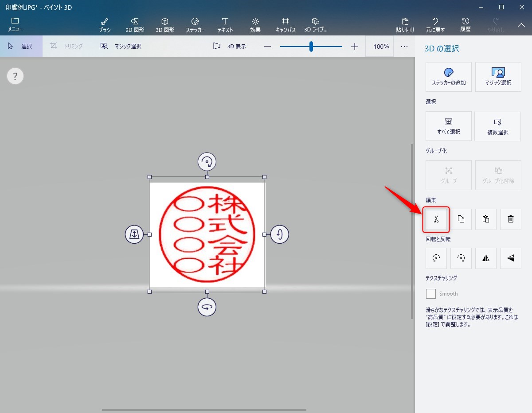The height and width of the screenshot is (413, 532).
Task: Click the top-left resize handle of selection
Action: coord(149,177)
